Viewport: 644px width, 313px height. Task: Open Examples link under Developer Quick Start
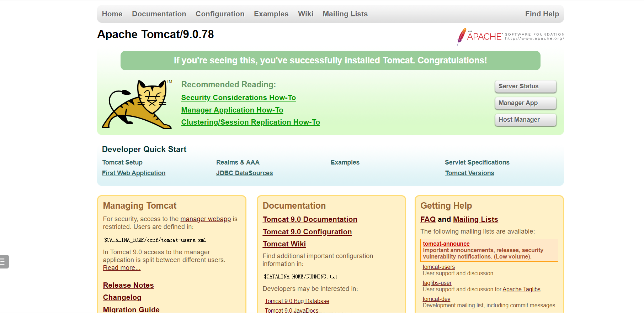click(345, 162)
